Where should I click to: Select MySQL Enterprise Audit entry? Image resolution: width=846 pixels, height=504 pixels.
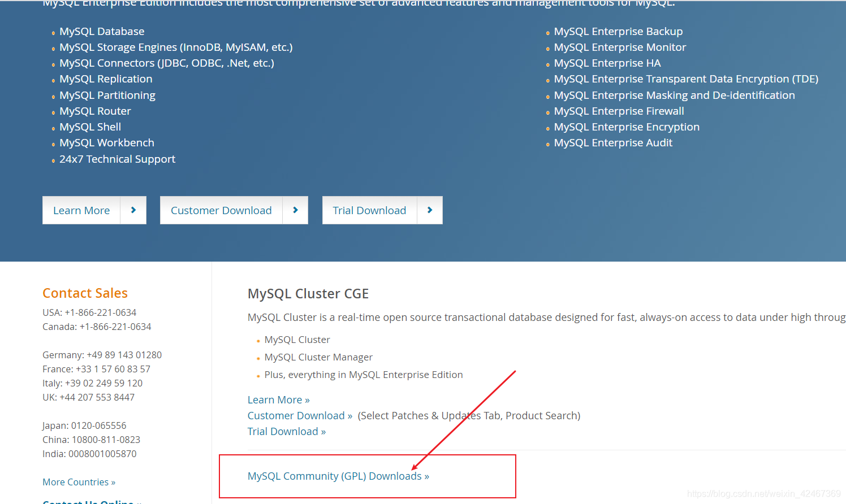(x=613, y=143)
